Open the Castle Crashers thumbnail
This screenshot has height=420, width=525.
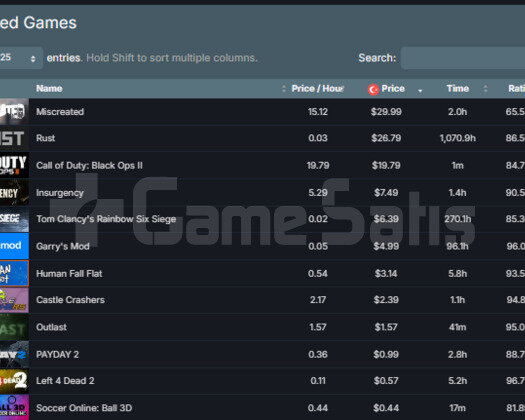click(x=14, y=300)
